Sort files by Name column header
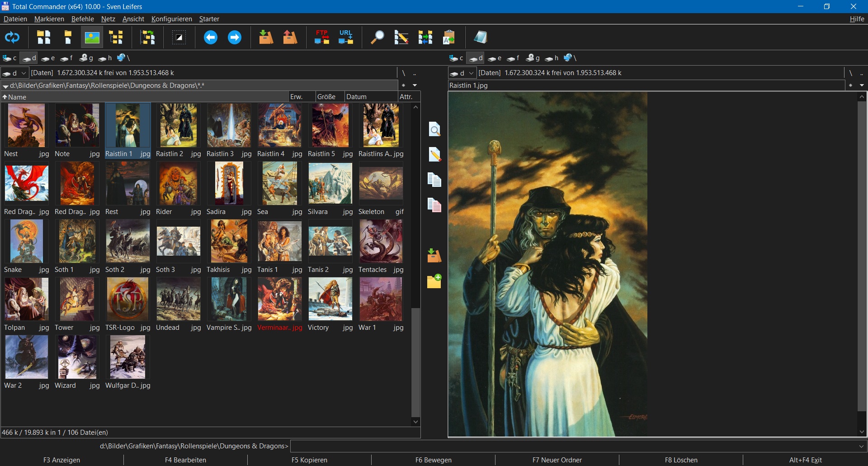Viewport: 868px width, 466px height. pyautogui.click(x=145, y=97)
